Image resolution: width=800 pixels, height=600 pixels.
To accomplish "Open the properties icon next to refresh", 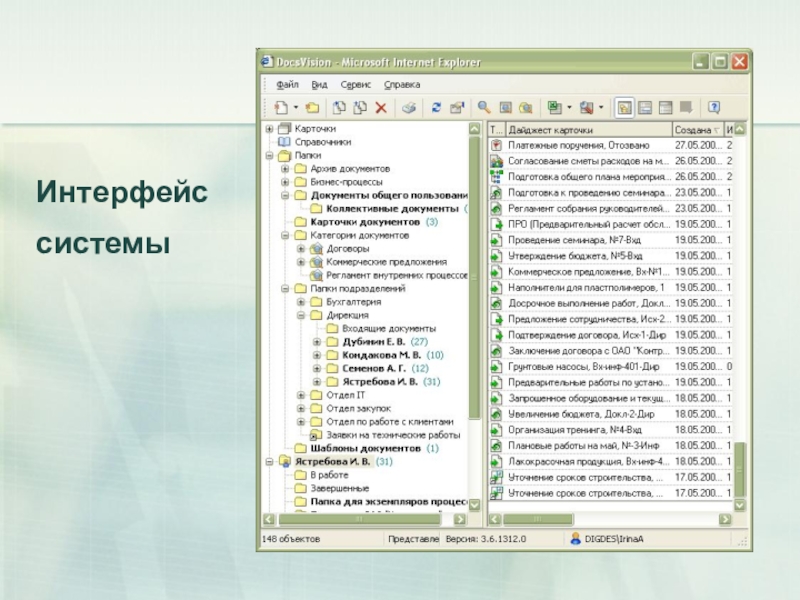I will coord(456,107).
